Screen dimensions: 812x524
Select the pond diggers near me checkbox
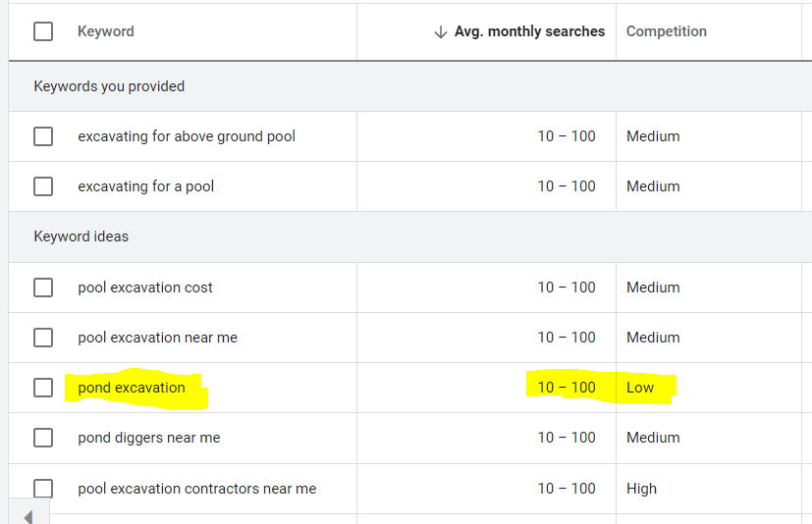(43, 438)
